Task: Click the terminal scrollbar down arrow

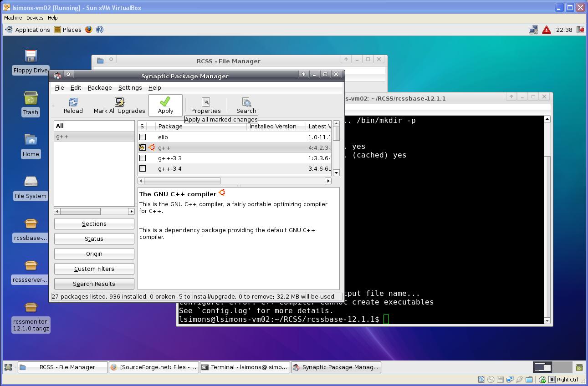Action: pos(547,320)
